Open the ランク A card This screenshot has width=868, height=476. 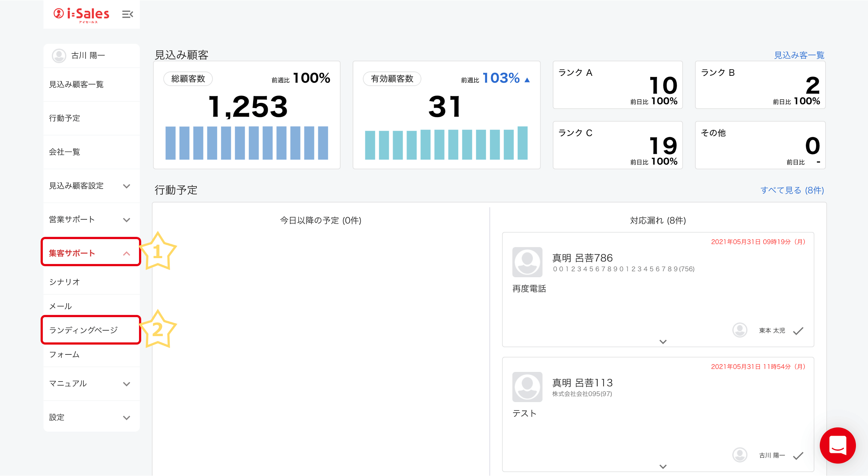[x=617, y=85]
